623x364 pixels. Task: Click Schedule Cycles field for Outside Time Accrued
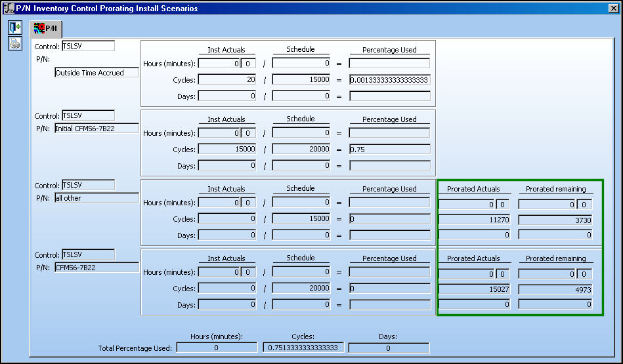click(301, 79)
